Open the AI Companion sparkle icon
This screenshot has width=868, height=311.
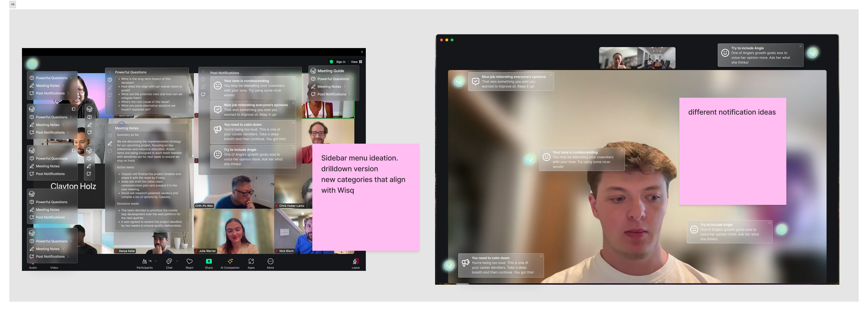coord(230,262)
